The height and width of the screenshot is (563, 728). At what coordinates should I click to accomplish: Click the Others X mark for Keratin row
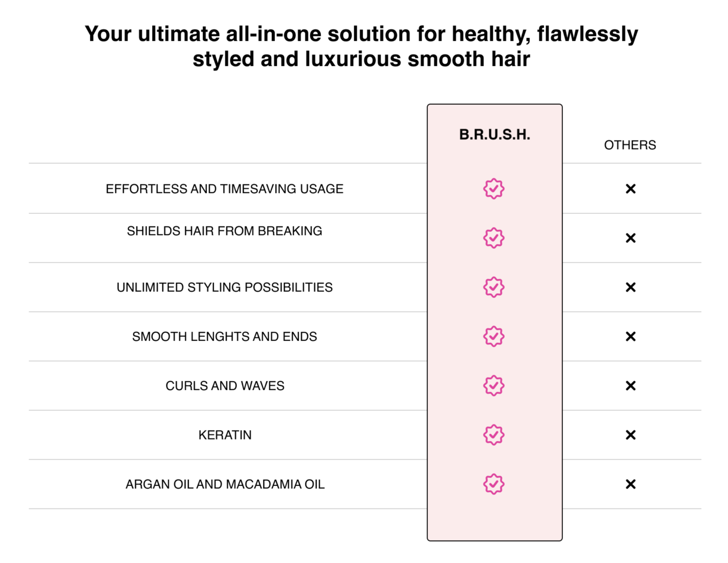pos(631,435)
